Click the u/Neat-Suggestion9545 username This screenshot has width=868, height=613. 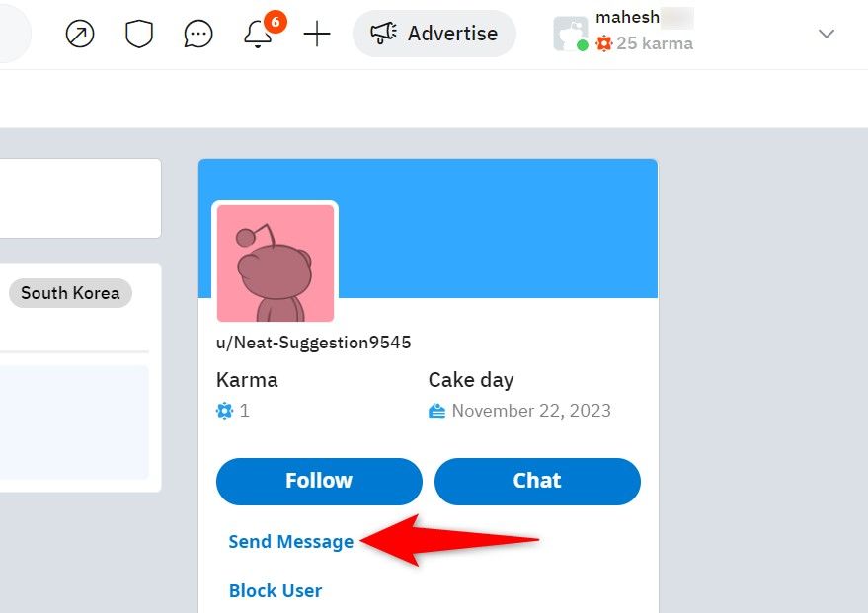pos(313,344)
